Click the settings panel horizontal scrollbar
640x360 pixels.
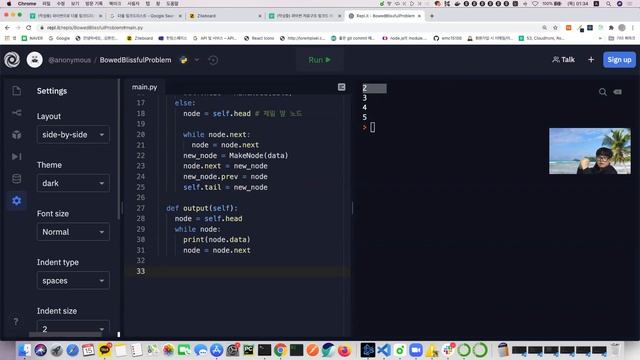pos(65,334)
